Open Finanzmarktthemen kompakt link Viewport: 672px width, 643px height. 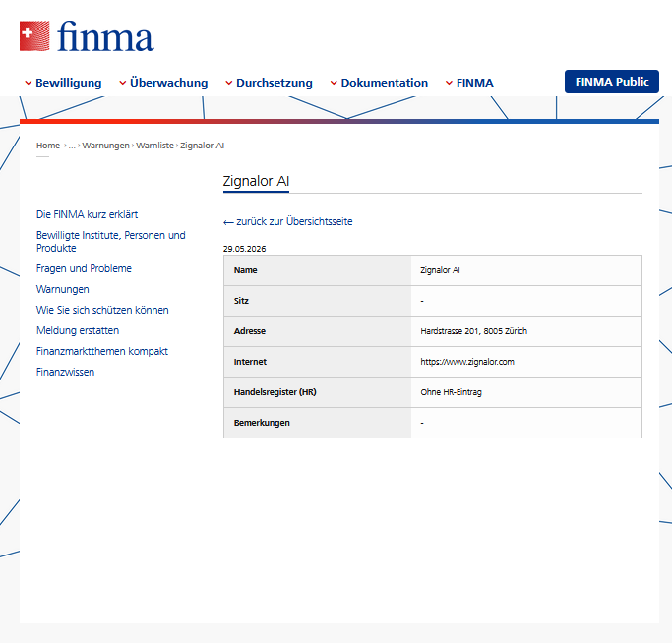tap(102, 351)
